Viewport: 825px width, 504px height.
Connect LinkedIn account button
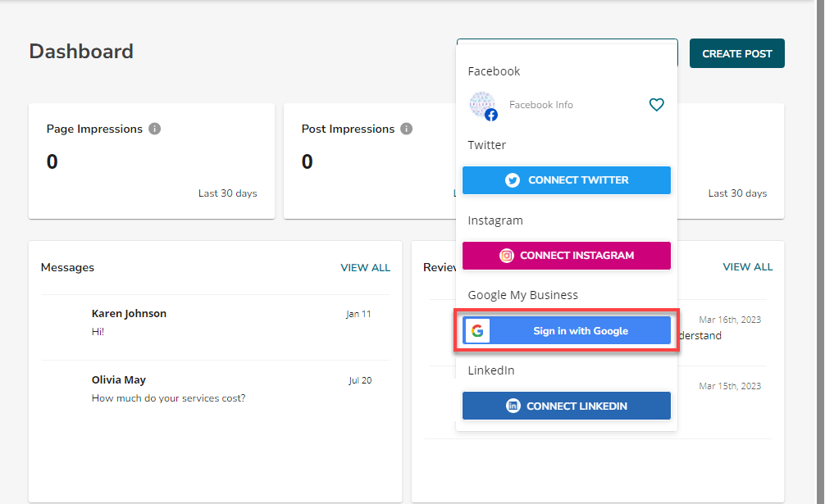click(x=566, y=406)
